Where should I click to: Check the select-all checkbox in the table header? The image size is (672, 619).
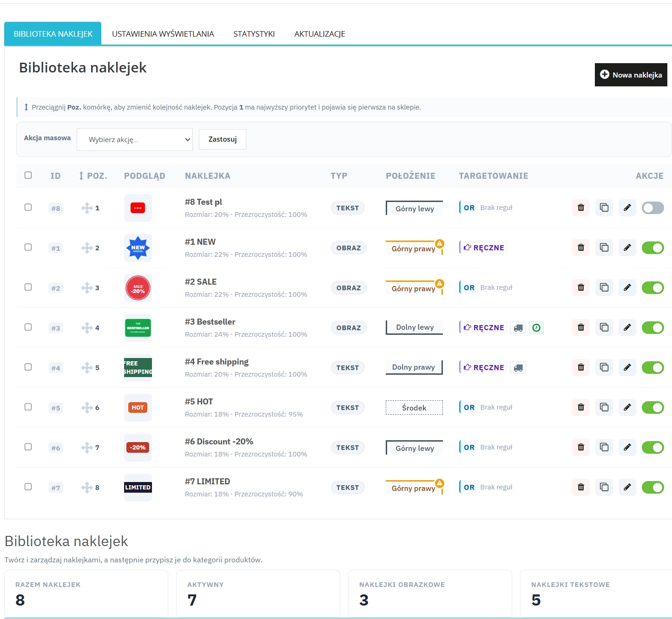click(x=28, y=174)
